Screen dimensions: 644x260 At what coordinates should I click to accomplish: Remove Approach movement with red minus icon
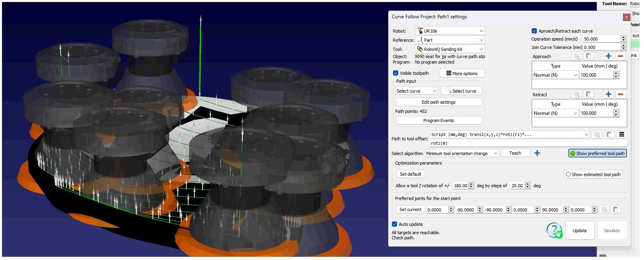point(620,56)
